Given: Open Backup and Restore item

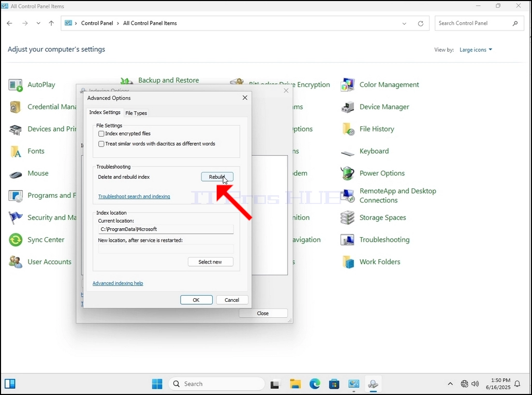Looking at the screenshot, I should click(x=168, y=80).
